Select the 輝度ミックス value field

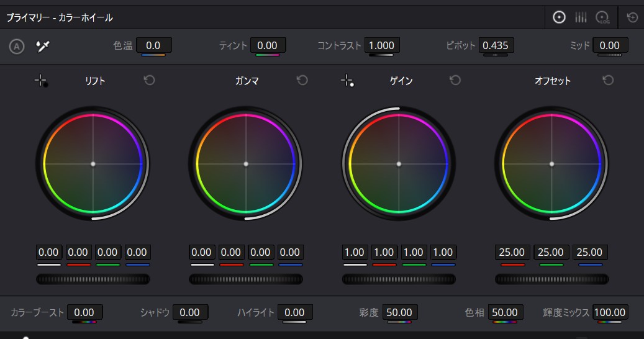(610, 312)
